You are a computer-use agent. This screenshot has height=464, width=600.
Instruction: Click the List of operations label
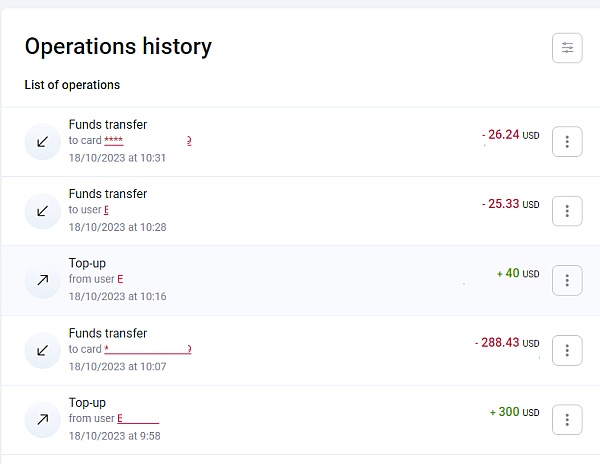(72, 85)
